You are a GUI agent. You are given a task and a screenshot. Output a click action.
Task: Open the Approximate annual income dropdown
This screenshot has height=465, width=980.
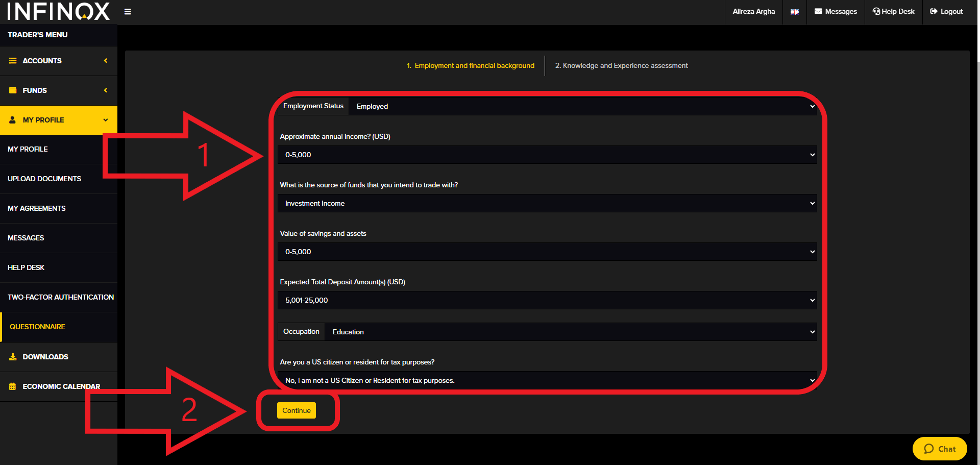click(547, 155)
